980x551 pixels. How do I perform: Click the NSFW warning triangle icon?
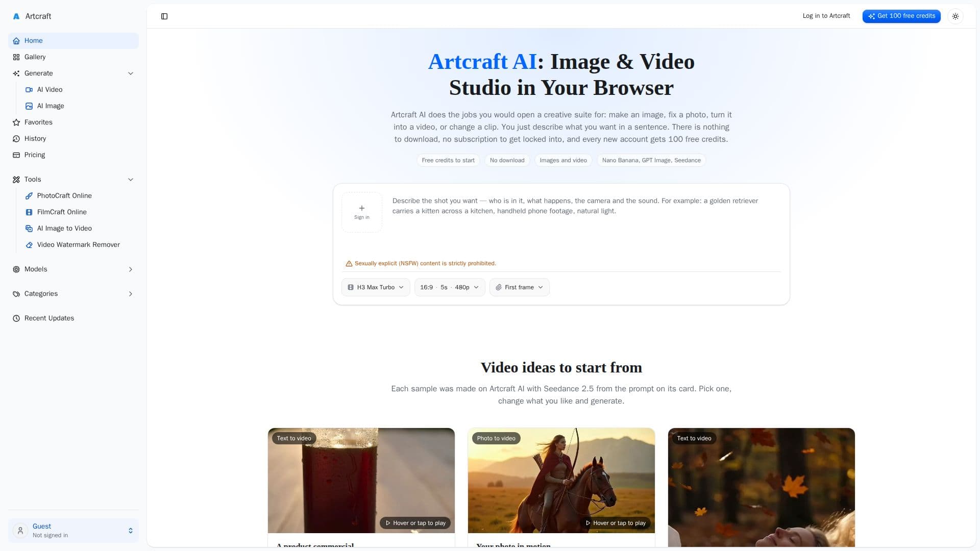click(349, 264)
